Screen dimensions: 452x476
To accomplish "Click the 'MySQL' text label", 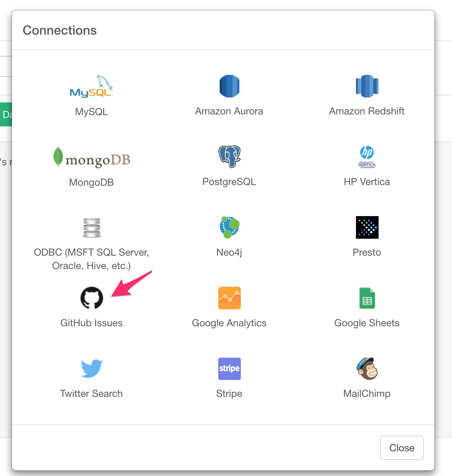I will (x=91, y=112).
